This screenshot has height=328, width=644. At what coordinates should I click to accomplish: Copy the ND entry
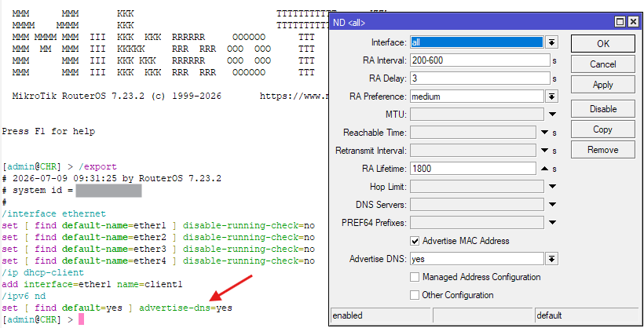point(603,129)
